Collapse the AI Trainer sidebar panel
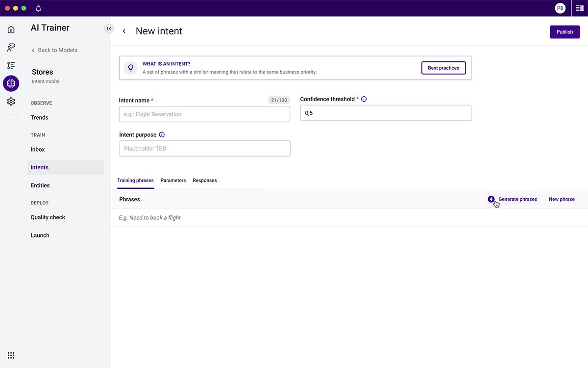Viewport: 588px width, 368px height. [x=109, y=28]
